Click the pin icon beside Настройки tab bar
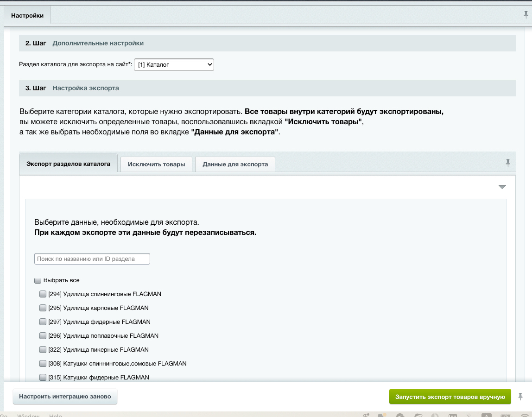532x417 pixels. (526, 14)
